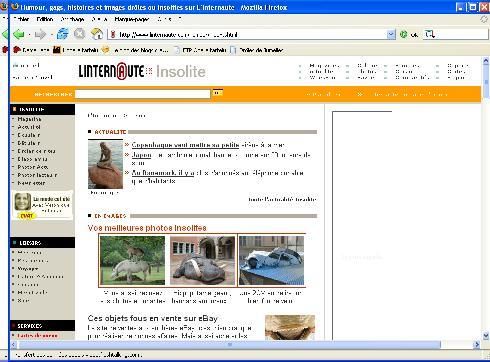Click the little mermaid statue photo
The width and height of the screenshot is (490, 362).
pyautogui.click(x=105, y=165)
